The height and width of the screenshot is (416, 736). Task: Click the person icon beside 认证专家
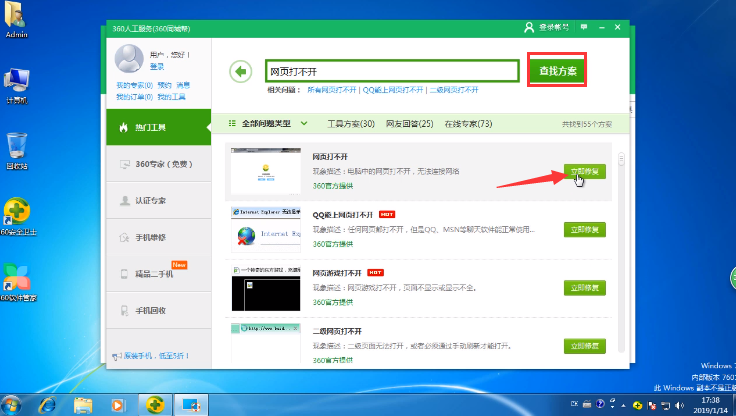point(124,200)
